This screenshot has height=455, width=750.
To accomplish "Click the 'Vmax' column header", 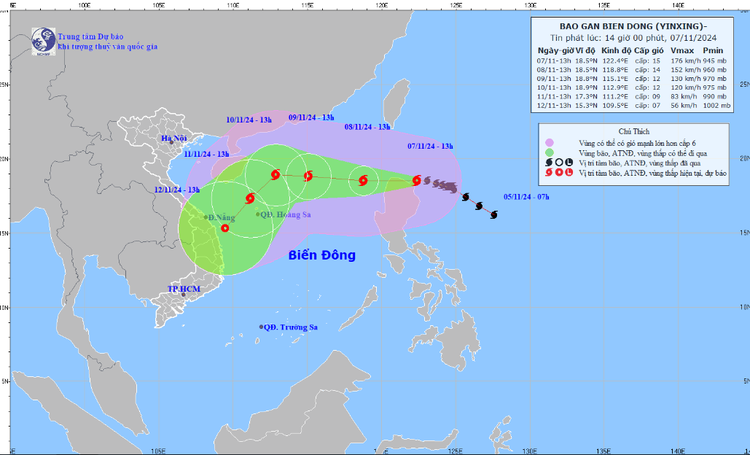I will click(682, 50).
